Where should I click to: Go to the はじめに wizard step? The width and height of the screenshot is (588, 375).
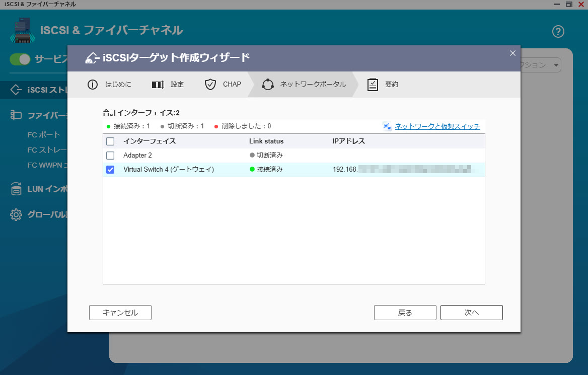click(118, 85)
